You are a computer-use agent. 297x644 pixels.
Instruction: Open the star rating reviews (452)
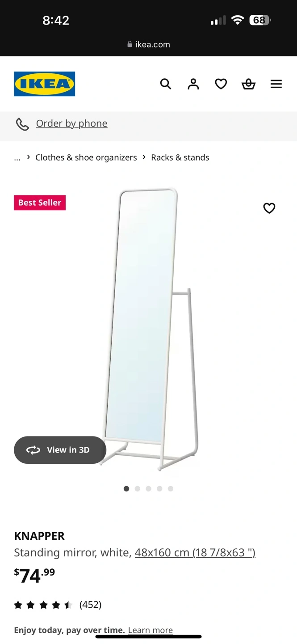tap(58, 605)
